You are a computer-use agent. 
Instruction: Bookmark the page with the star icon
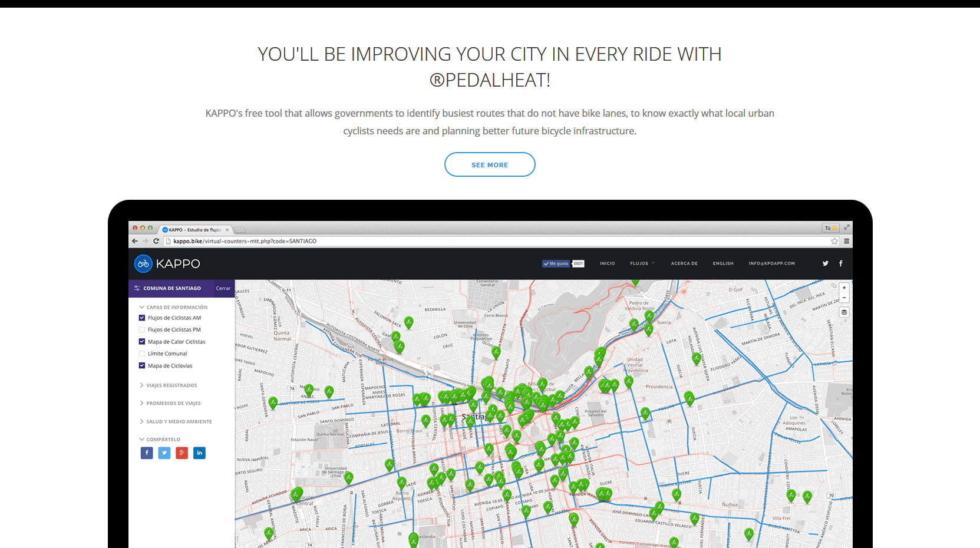(x=834, y=241)
